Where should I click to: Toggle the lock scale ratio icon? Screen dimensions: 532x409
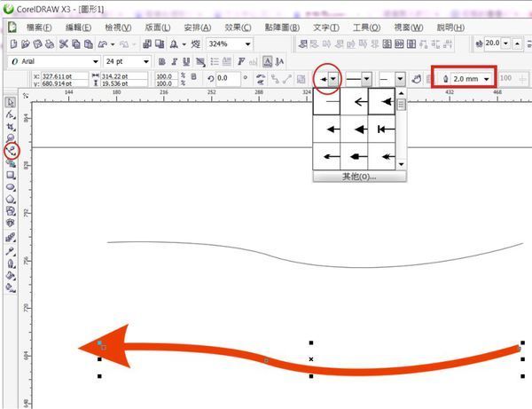tap(193, 76)
